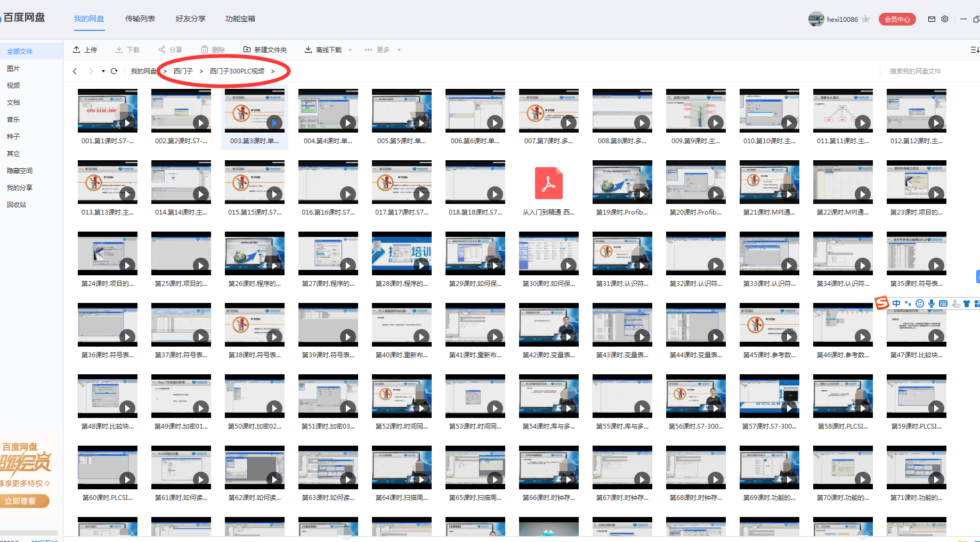Select the video thumbnail 001.第1课时.S7-...
980x542 pixels.
click(x=108, y=110)
